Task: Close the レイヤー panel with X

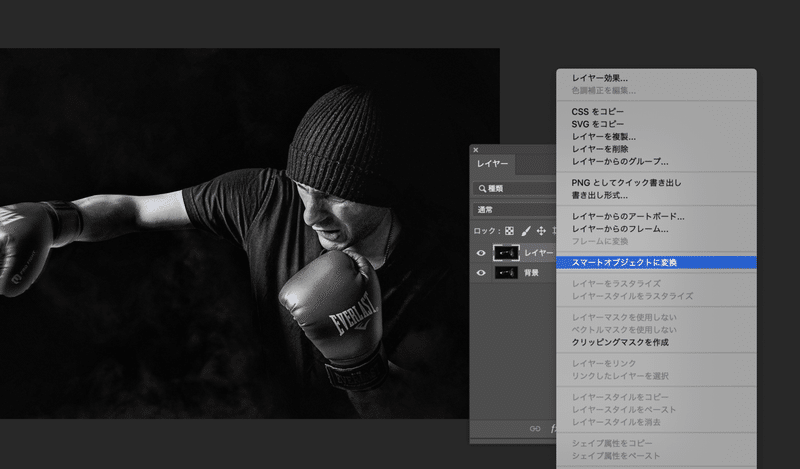Action: pyautogui.click(x=476, y=150)
